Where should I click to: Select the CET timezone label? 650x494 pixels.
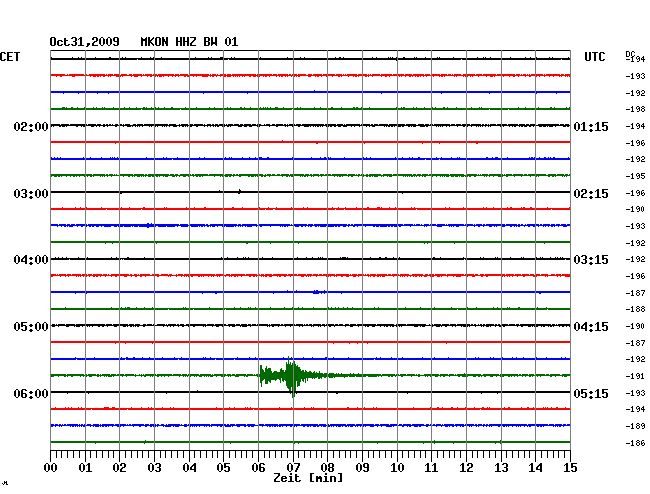tap(10, 57)
